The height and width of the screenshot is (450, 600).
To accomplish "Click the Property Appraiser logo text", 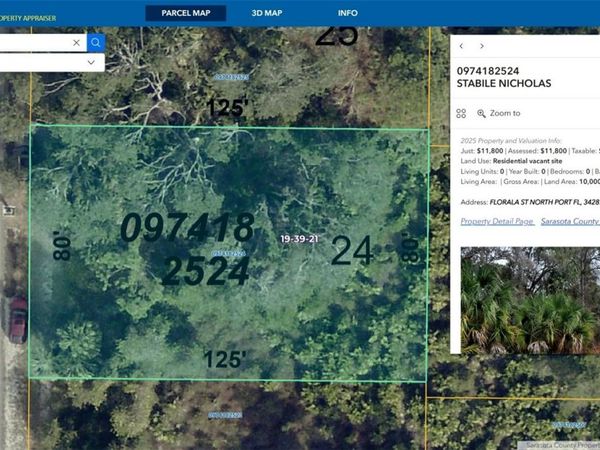I will pos(28,18).
